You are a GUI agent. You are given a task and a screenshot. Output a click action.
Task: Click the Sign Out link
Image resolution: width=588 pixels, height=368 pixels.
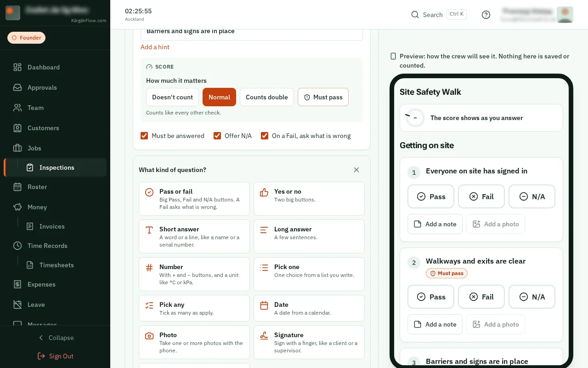click(55, 356)
